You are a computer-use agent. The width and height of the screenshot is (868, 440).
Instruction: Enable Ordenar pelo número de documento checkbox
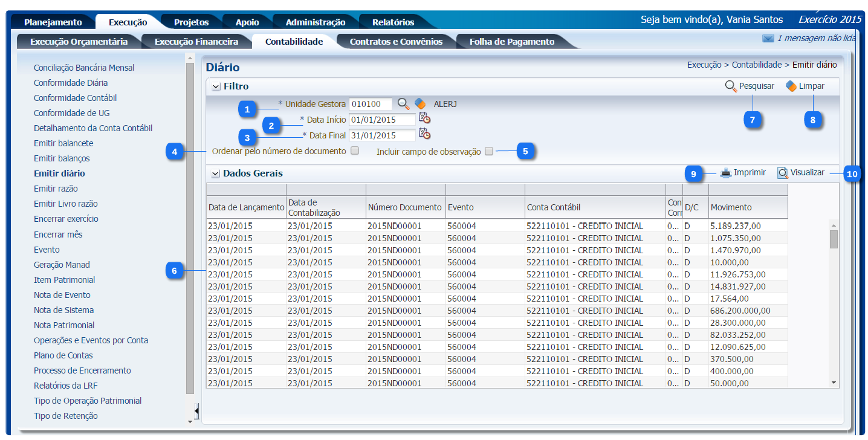click(x=355, y=150)
